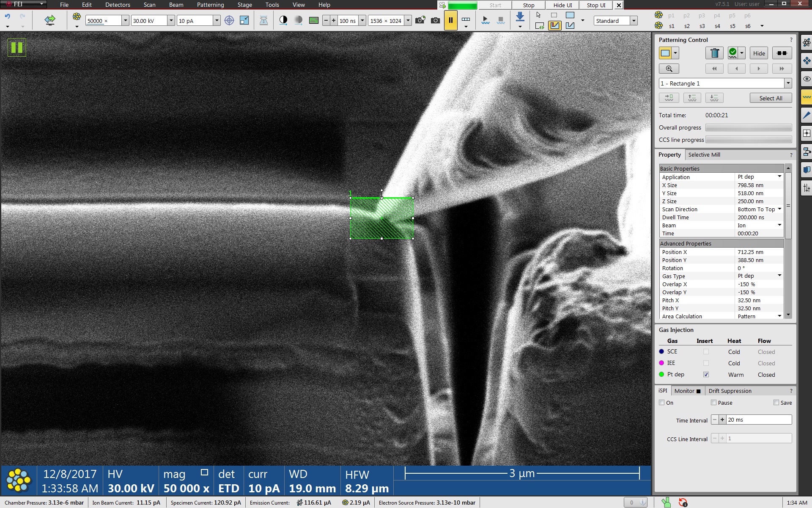Open the 1 - Rectangle 1 pattern dropdown

pyautogui.click(x=788, y=83)
